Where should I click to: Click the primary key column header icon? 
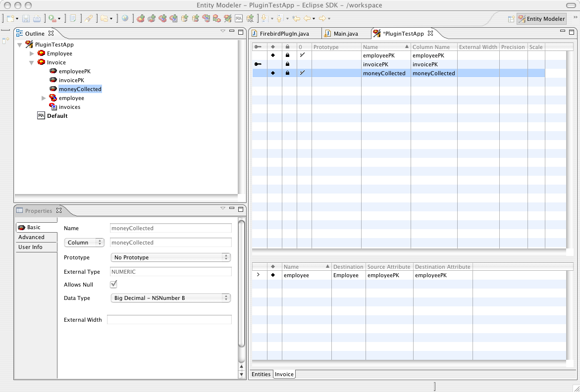258,47
